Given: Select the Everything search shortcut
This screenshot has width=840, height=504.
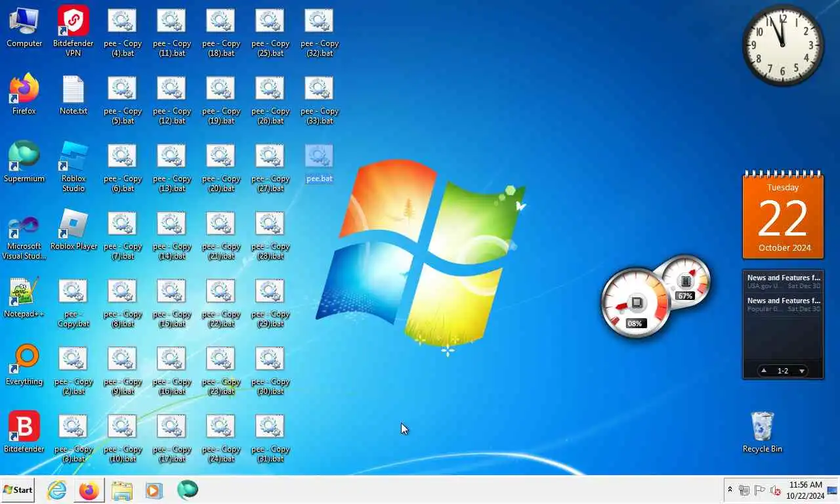Looking at the screenshot, I should [x=24, y=366].
